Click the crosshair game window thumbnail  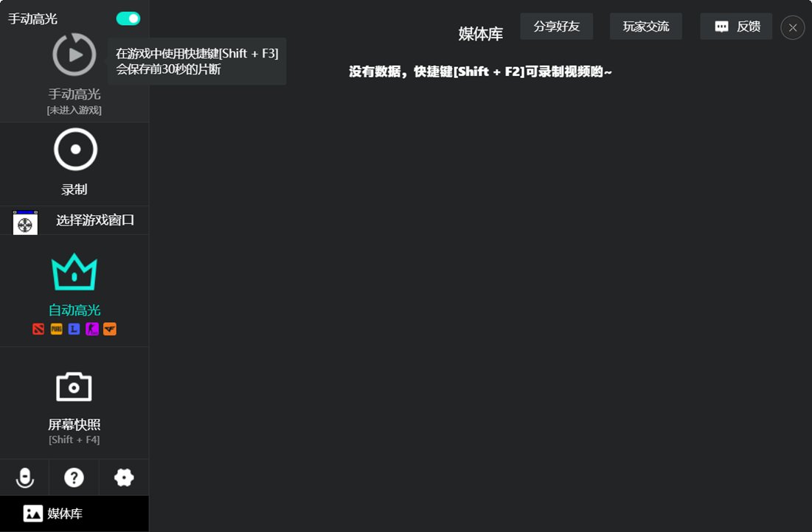pos(25,223)
